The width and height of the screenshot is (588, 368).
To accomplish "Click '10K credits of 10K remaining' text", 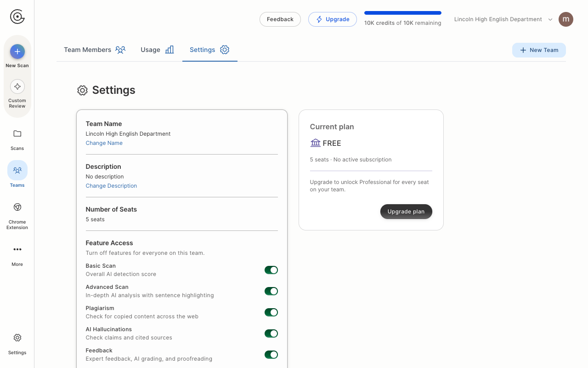I will 403,23.
